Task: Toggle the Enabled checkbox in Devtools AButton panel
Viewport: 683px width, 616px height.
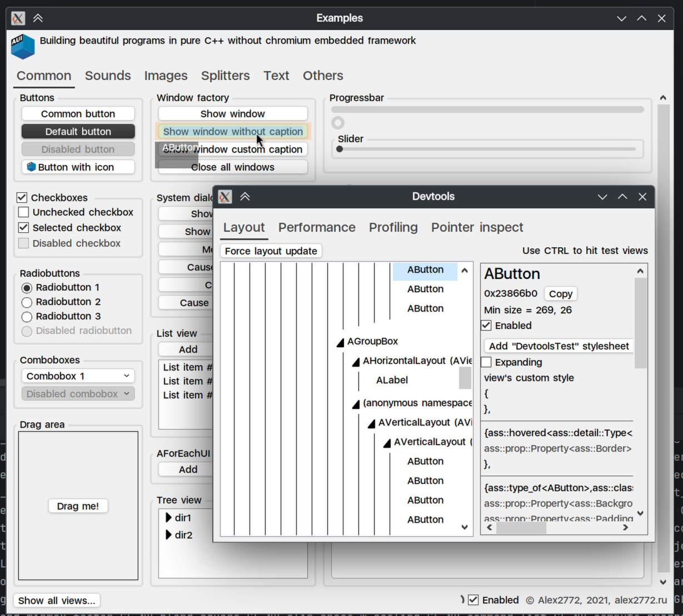Action: click(486, 325)
